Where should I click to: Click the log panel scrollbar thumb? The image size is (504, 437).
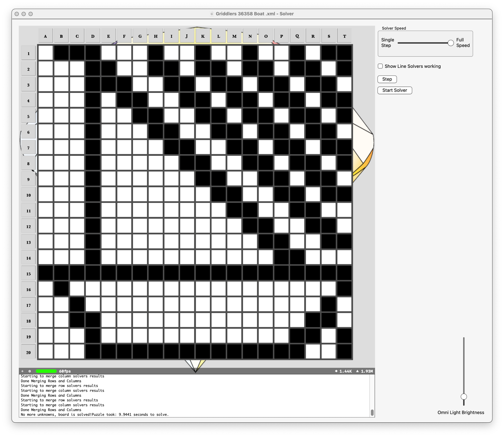click(372, 412)
